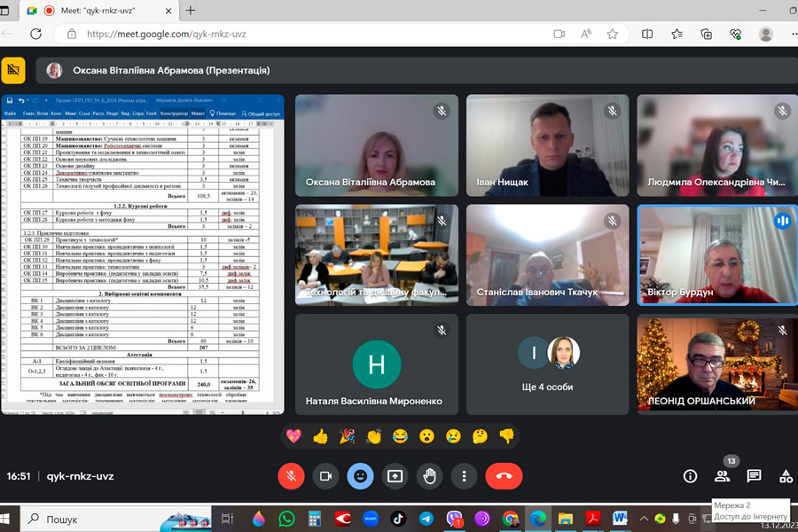This screenshot has width=798, height=532.
Task: Send the thumbs up reaction
Action: point(321,435)
